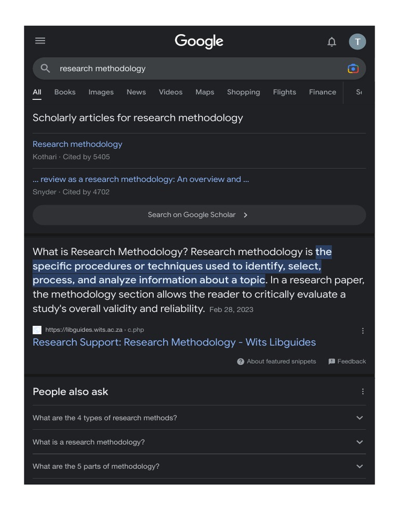The height and width of the screenshot is (532, 399).
Task: Open Wits Libguides Research Methodology link
Action: coord(174,342)
